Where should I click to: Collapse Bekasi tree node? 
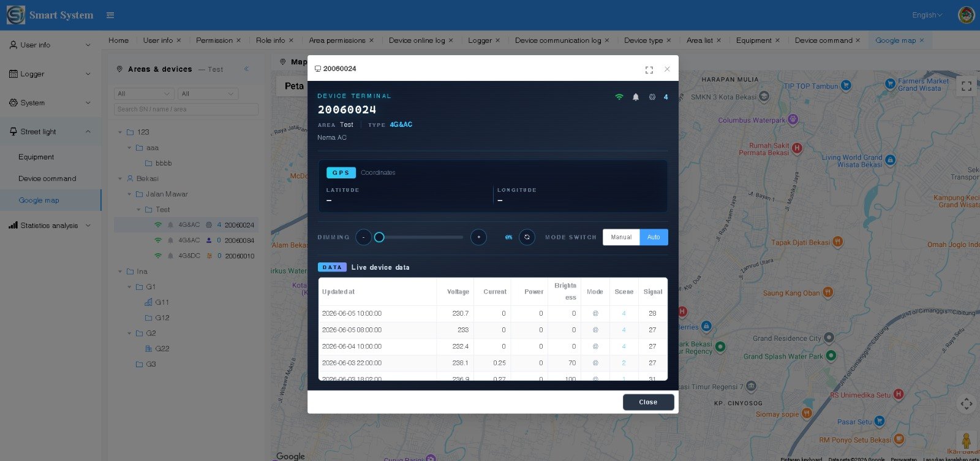120,178
